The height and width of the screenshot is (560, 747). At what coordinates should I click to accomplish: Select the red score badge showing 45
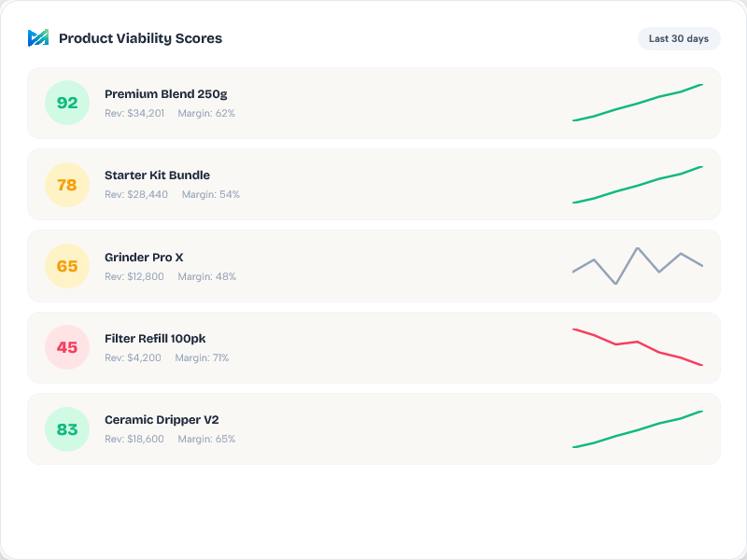(x=66, y=346)
